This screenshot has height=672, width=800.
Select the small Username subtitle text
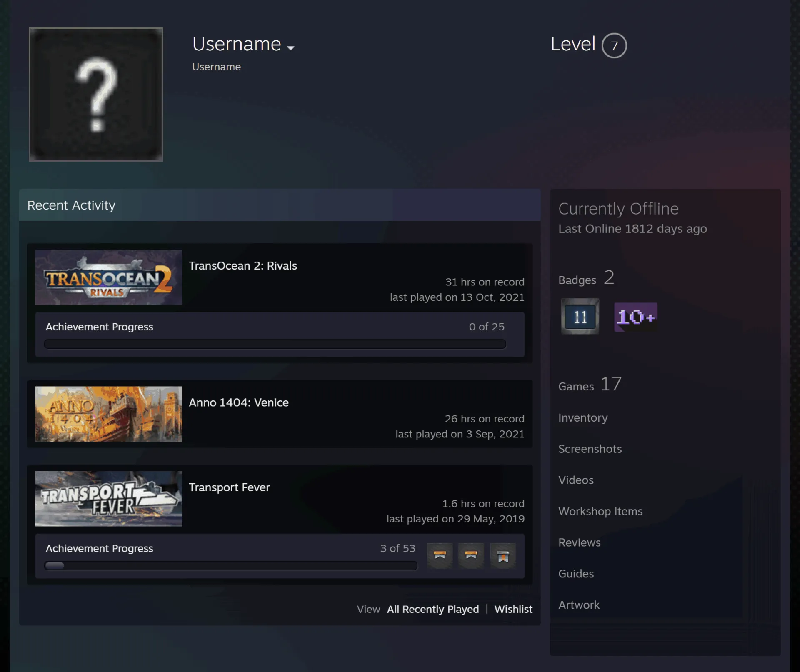coord(216,67)
